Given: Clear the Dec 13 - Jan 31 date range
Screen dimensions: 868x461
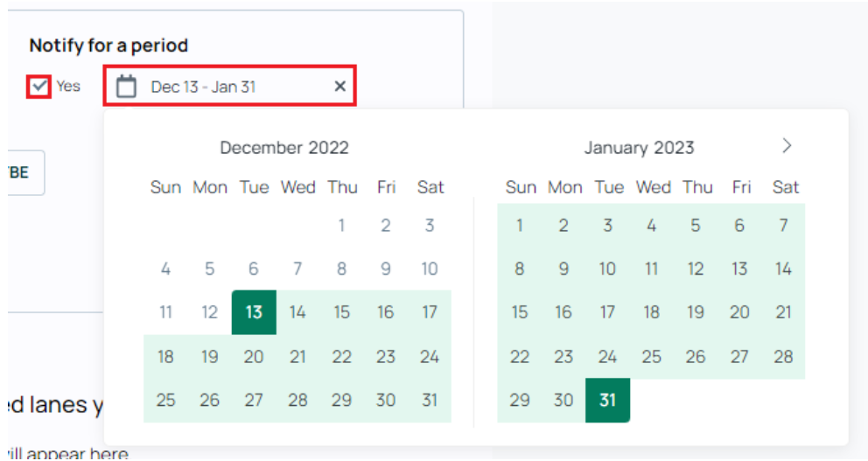Looking at the screenshot, I should tap(340, 86).
